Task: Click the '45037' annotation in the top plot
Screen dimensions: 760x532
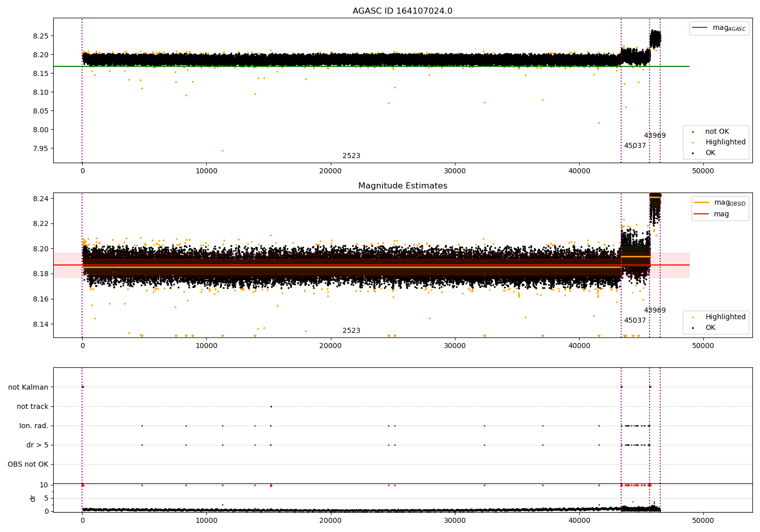Action: pos(635,146)
